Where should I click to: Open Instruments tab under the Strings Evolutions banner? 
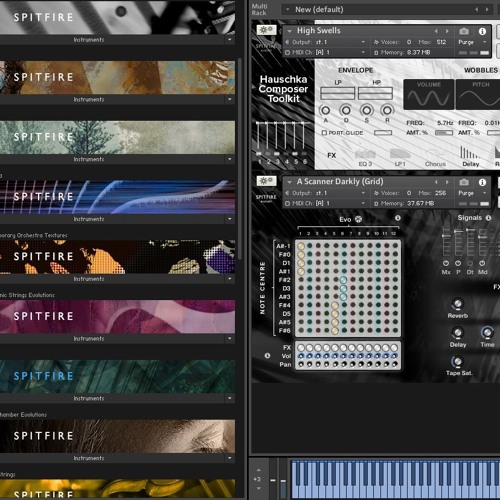(89, 338)
